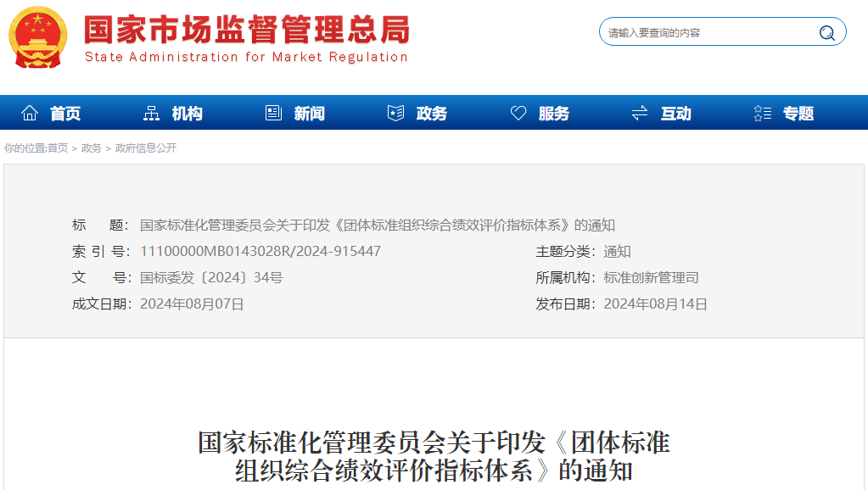Click the organization chart icon beside 机构
Screen dimensions: 868x490
pos(152,113)
